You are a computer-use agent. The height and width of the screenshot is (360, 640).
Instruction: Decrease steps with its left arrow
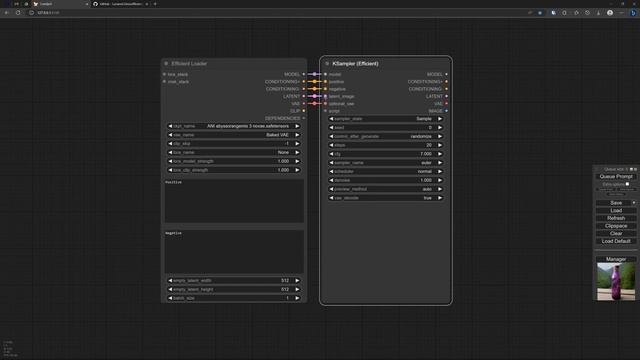pyautogui.click(x=331, y=145)
